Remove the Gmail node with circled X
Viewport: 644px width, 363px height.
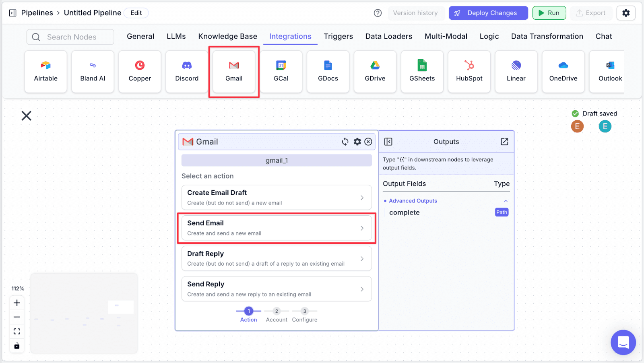point(368,142)
